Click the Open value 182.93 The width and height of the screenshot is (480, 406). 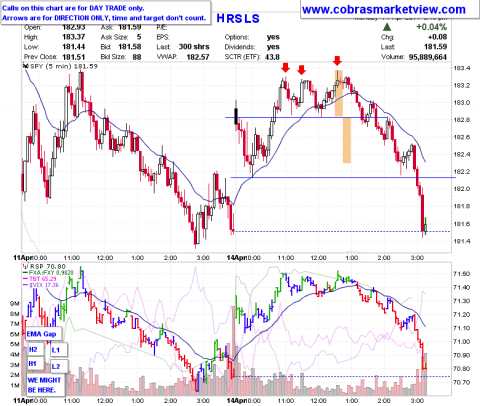coord(74,27)
